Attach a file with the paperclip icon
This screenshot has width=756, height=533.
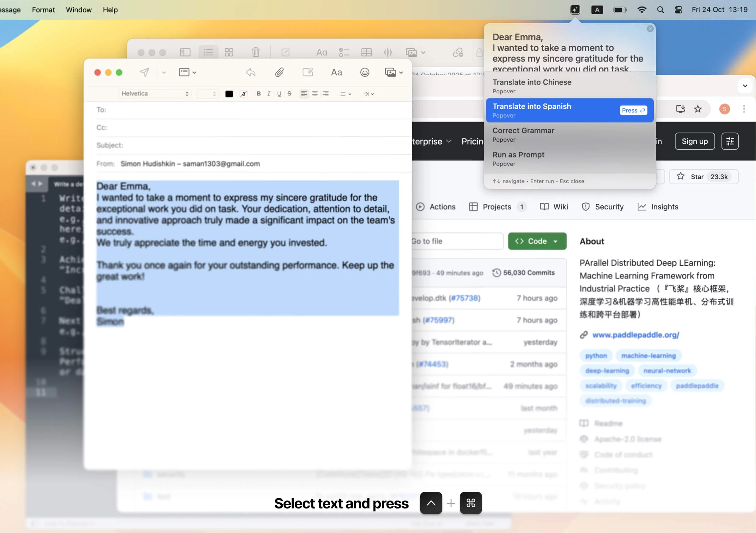[x=280, y=72]
